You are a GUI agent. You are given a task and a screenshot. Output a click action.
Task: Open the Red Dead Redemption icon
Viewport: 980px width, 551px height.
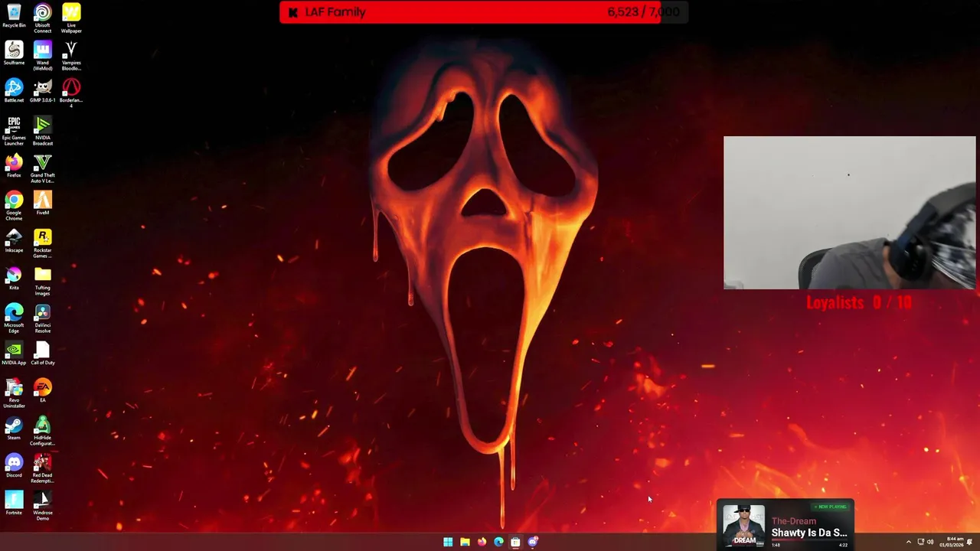click(x=43, y=468)
